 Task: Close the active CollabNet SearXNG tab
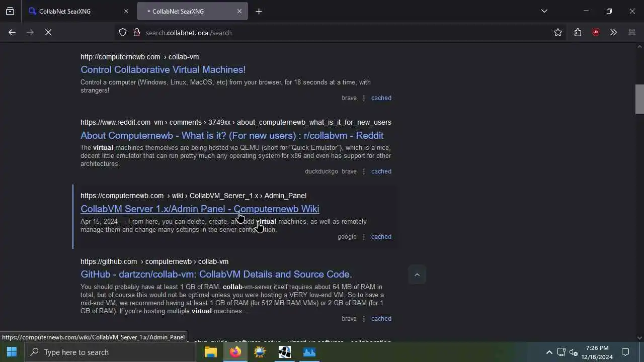tap(239, 11)
